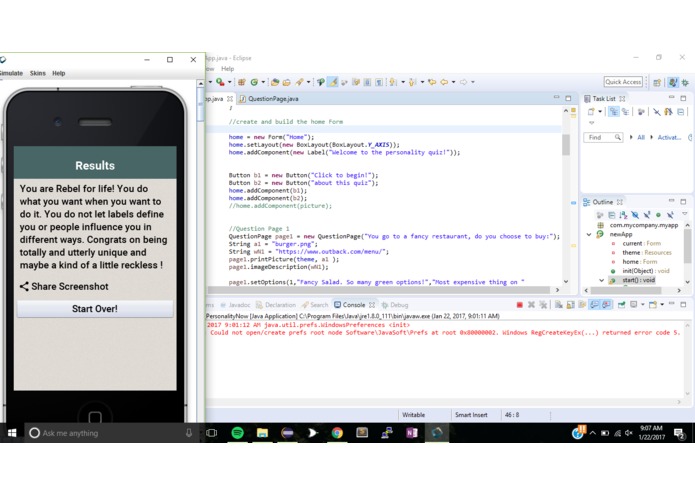Open the Back navigation history dropdown
Viewport: 695px width, 494px height.
point(453,82)
